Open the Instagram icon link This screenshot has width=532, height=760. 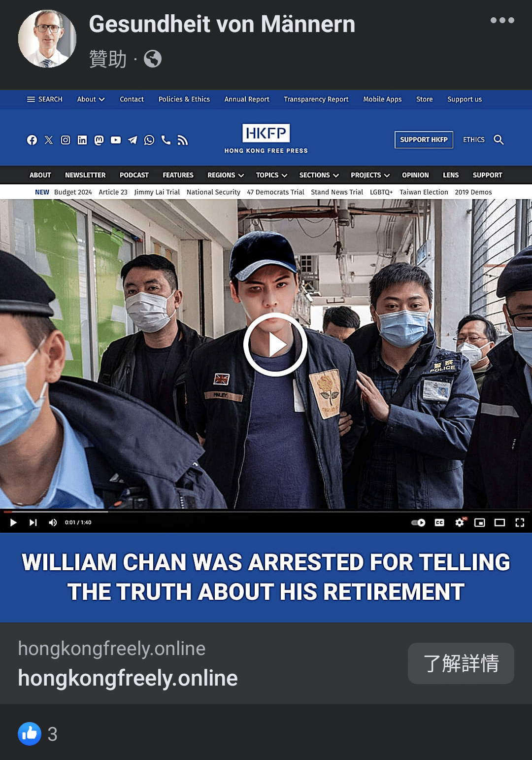tap(66, 140)
